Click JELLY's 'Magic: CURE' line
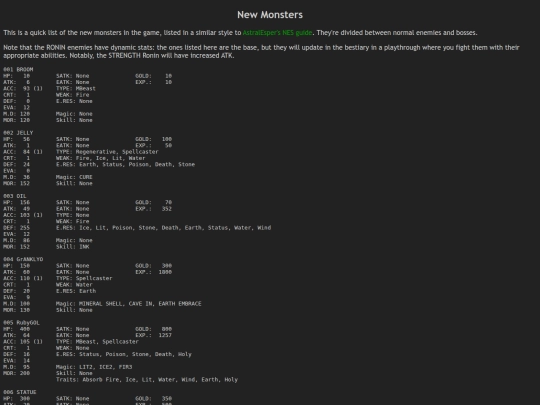The height and width of the screenshot is (405, 540). (74, 177)
